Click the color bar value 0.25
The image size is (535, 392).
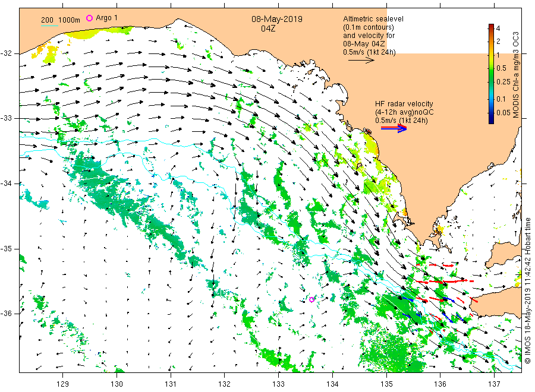click(503, 82)
